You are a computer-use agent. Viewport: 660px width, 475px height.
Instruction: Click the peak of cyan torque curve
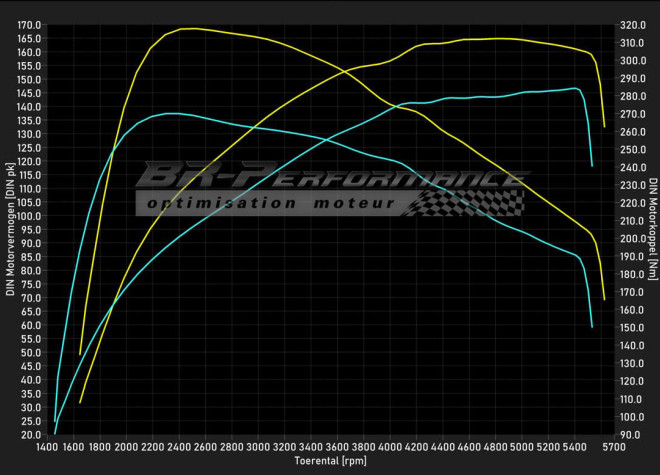point(172,113)
